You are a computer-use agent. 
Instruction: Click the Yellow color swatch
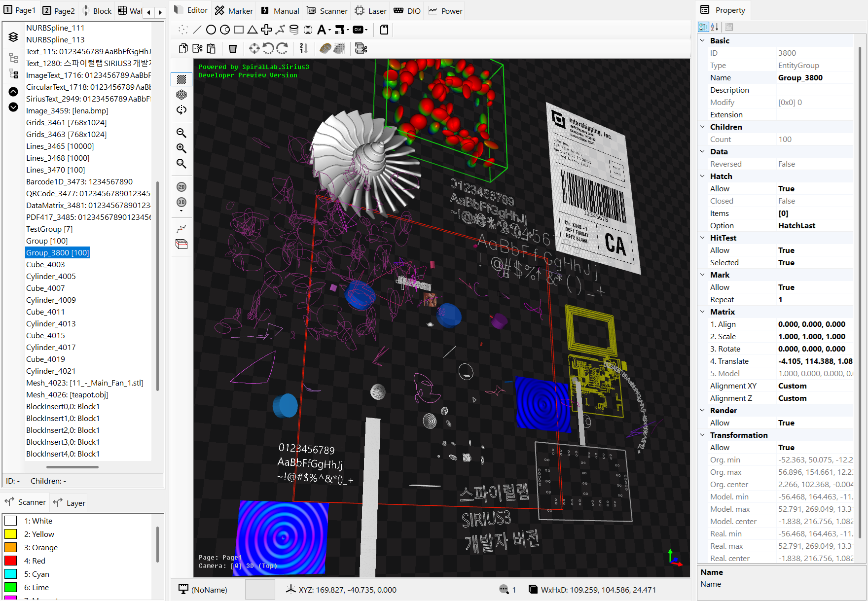[x=11, y=534]
